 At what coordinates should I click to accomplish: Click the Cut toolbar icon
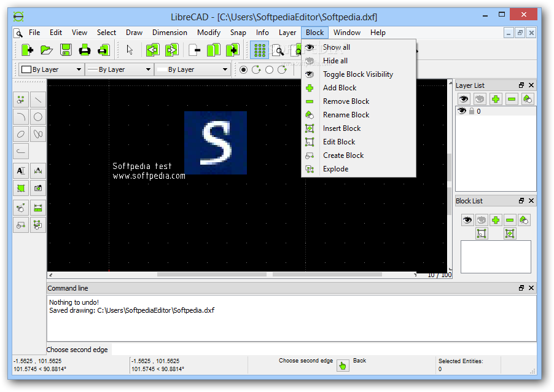coord(194,50)
